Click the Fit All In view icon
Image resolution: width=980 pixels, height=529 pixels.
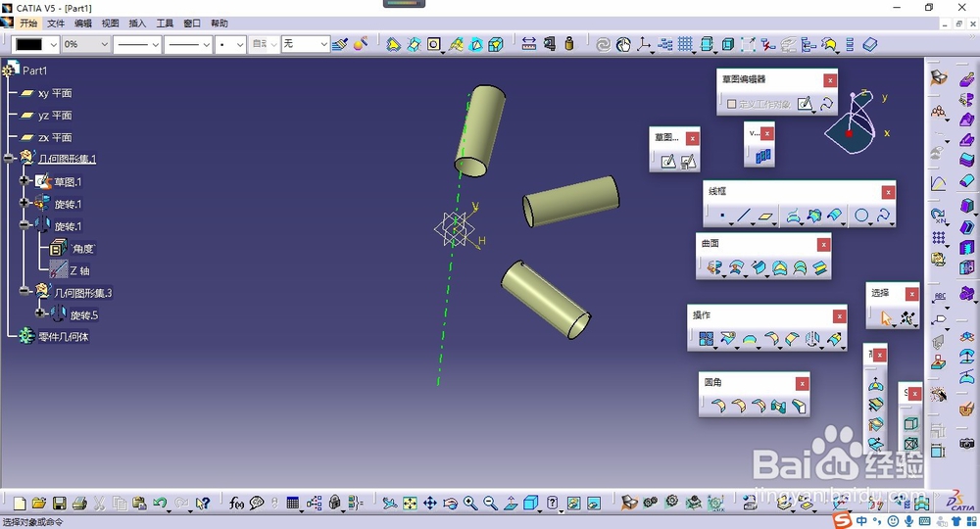tap(410, 503)
